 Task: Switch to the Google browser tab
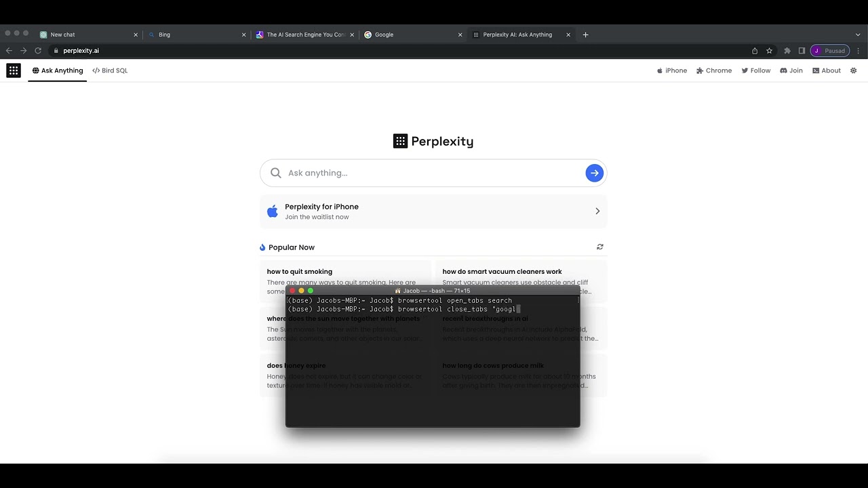[414, 35]
